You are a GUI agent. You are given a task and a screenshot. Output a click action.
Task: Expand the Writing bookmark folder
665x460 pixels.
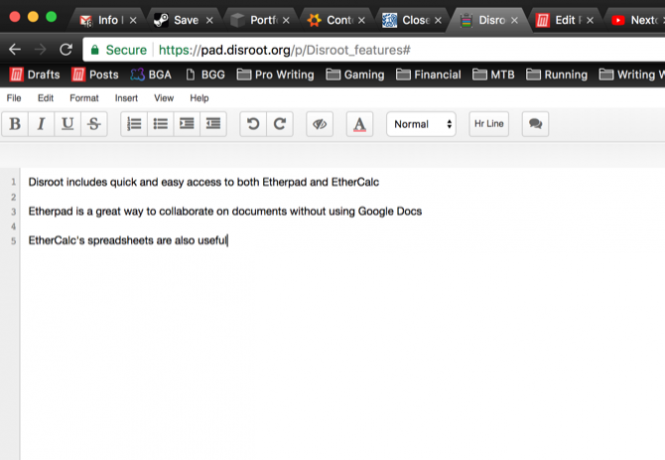point(632,75)
